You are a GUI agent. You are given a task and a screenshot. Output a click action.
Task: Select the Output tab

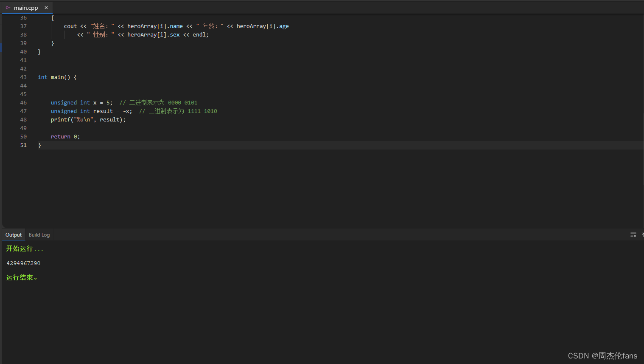pos(14,235)
